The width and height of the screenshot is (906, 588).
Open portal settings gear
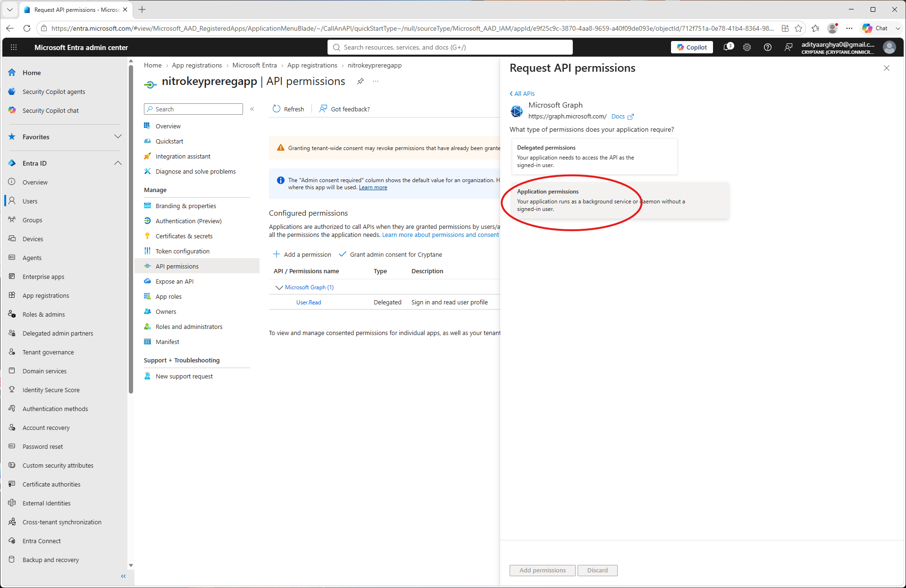(x=747, y=47)
